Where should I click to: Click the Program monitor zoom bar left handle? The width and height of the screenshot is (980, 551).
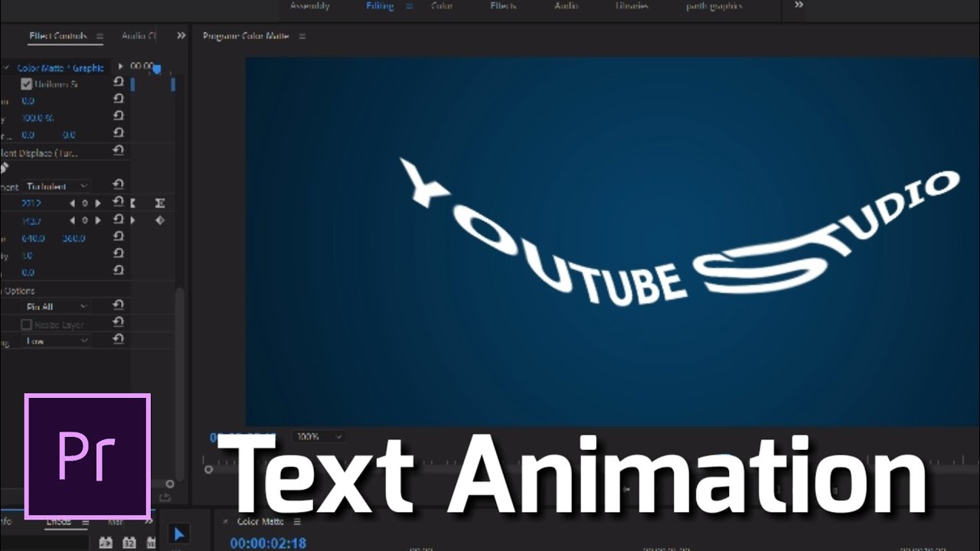coord(208,469)
